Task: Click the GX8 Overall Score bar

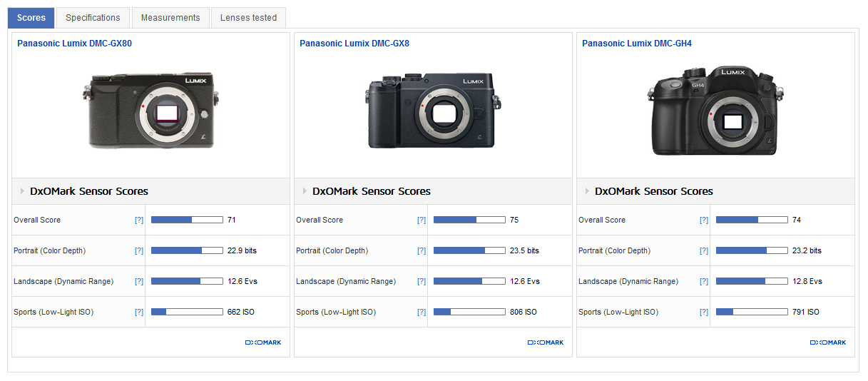Action: [x=469, y=220]
